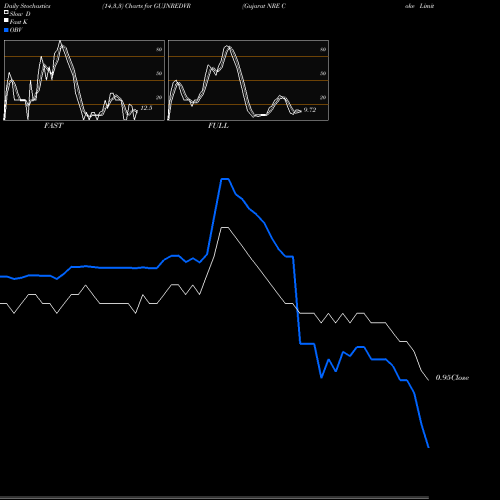This screenshot has width=500, height=500.
Task: Click the 12.5 value in FAST chart
Action: [x=146, y=108]
